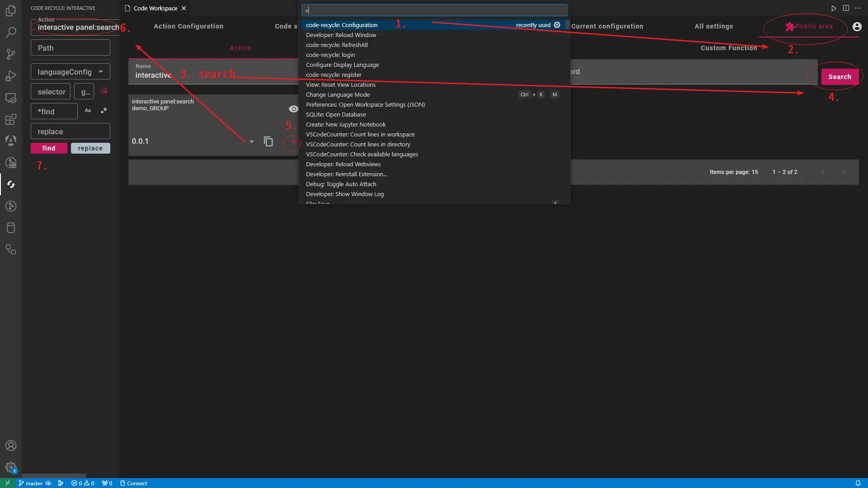The width and height of the screenshot is (868, 488).
Task: Open the Source Control view
Action: 11,54
